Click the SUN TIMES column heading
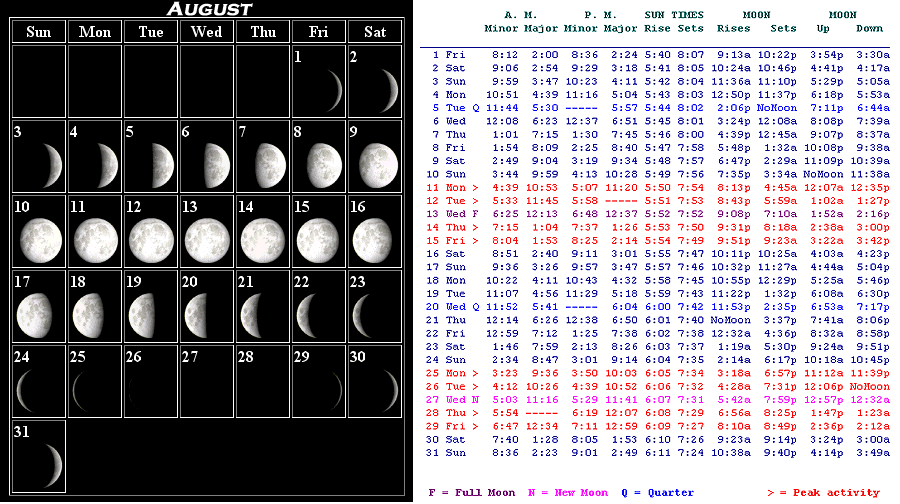 click(674, 15)
